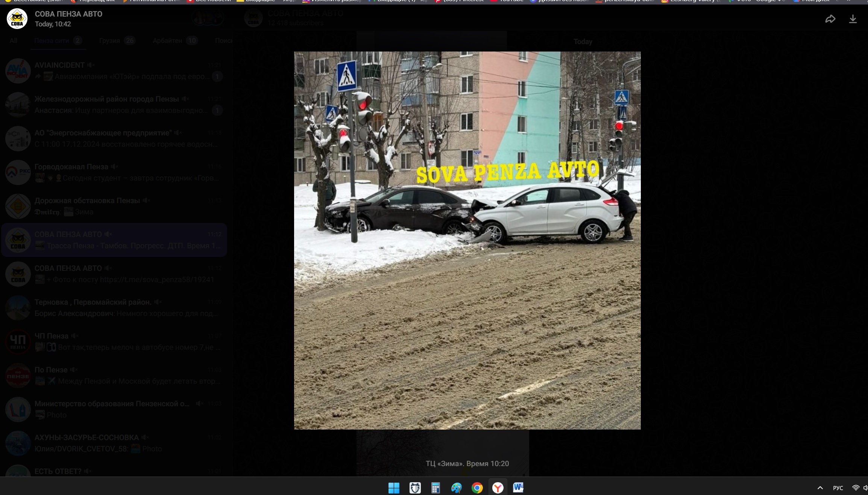868x495 pixels.
Task: Expand hidden system tray icons chevron
Action: 820,488
